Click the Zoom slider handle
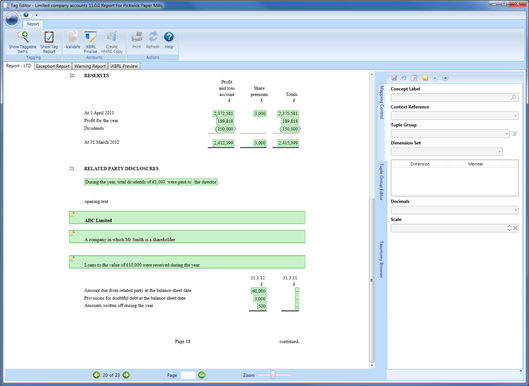 (273, 375)
